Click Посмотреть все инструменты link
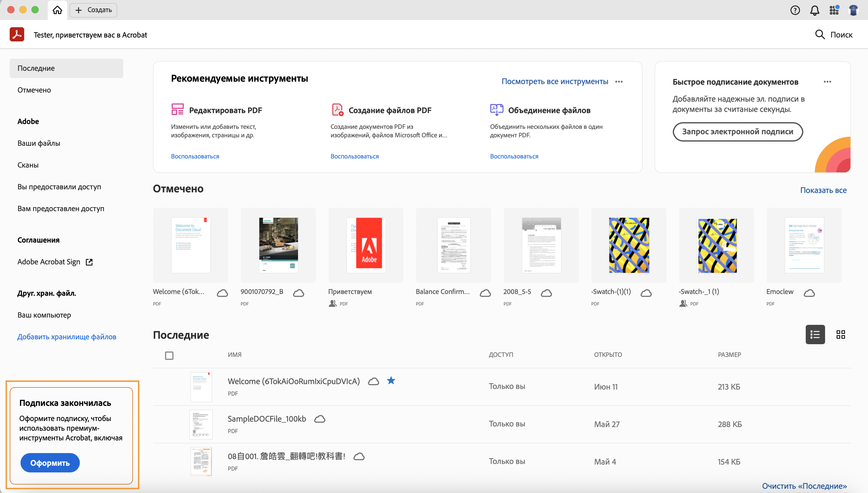 pyautogui.click(x=554, y=82)
